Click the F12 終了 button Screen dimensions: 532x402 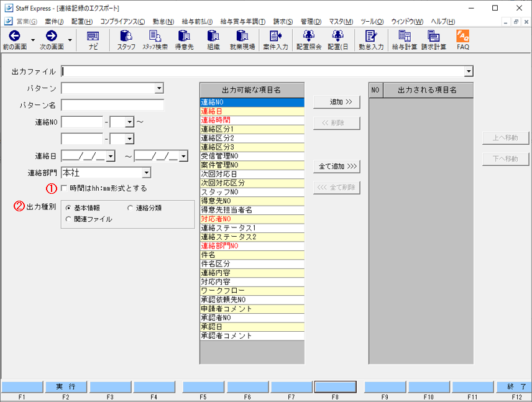(513, 386)
